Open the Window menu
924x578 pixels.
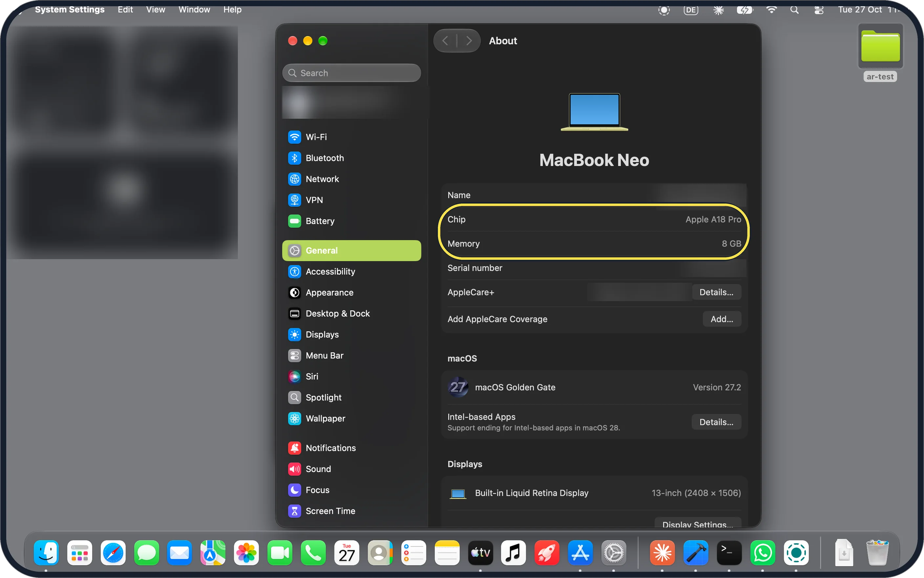[x=194, y=9]
